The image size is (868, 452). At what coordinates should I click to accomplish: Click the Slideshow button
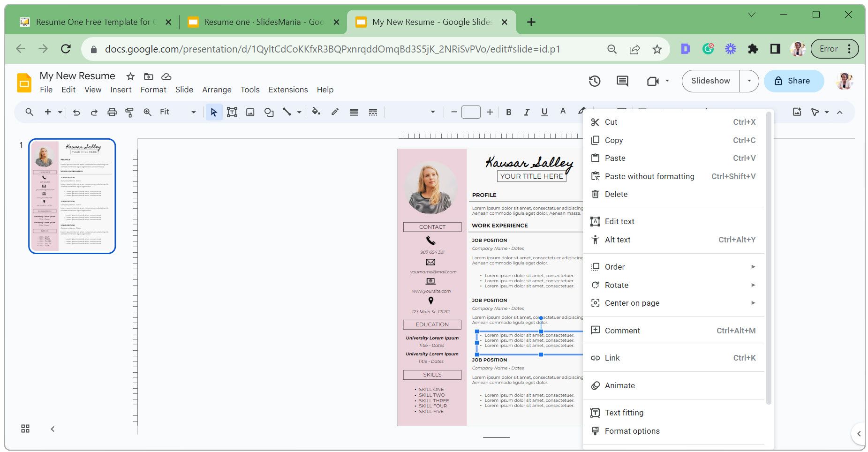(710, 81)
